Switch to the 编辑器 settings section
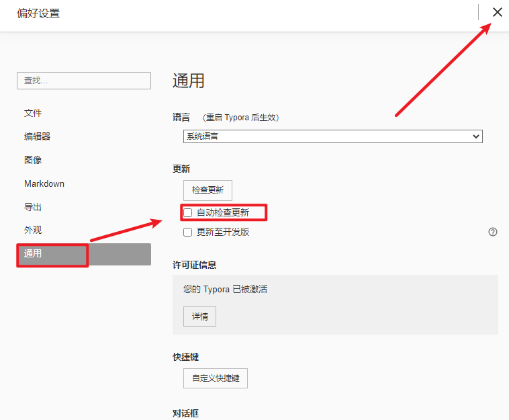Viewport: 509px width, 420px height. coord(38,136)
